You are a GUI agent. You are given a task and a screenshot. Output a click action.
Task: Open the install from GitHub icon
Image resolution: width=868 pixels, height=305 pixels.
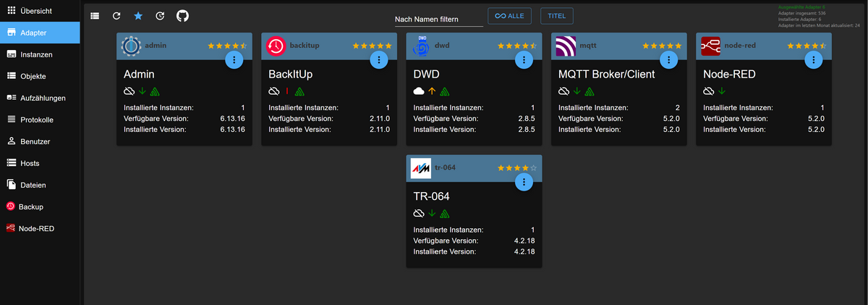pyautogui.click(x=182, y=16)
